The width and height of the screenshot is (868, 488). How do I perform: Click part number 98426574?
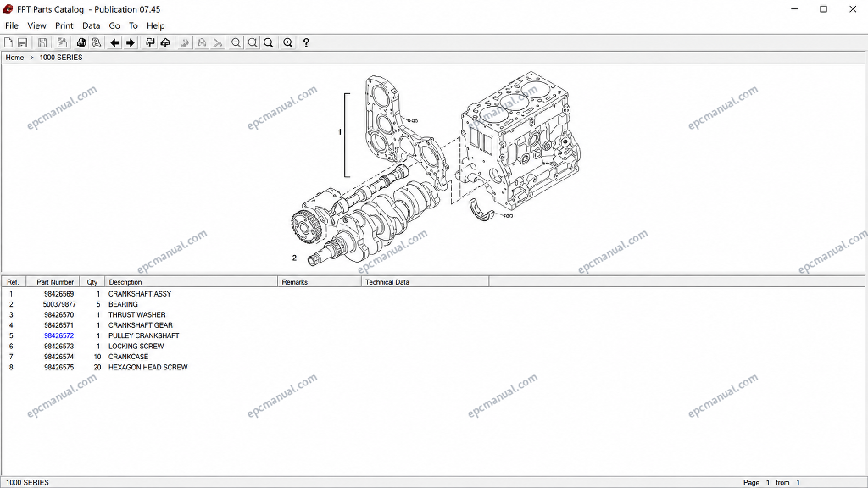tap(58, 357)
